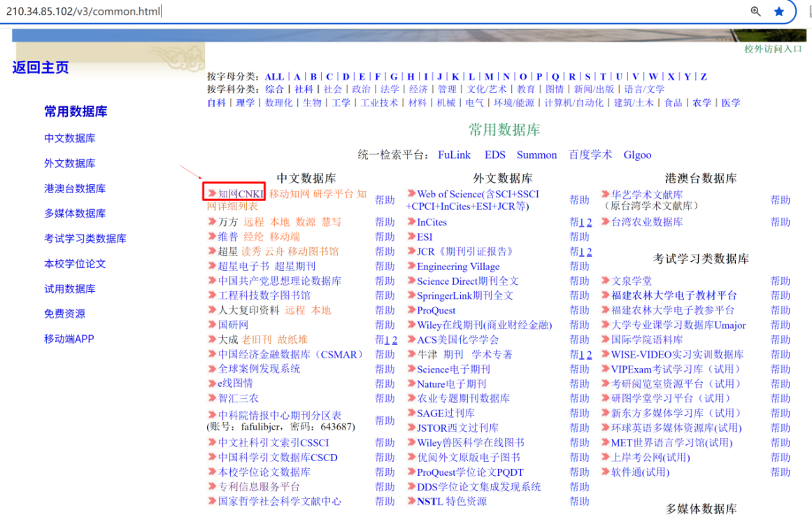Open Glgoo search platform
This screenshot has height=522, width=812.
click(637, 155)
